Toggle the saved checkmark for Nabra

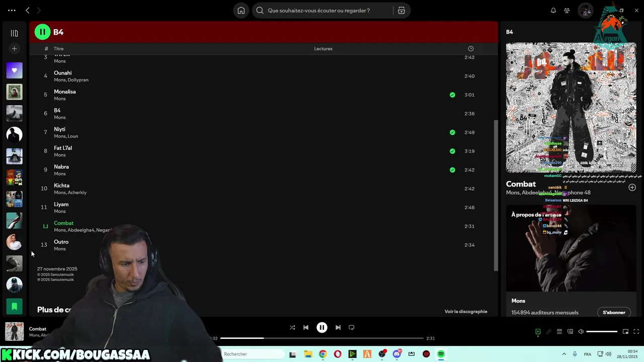tap(452, 170)
